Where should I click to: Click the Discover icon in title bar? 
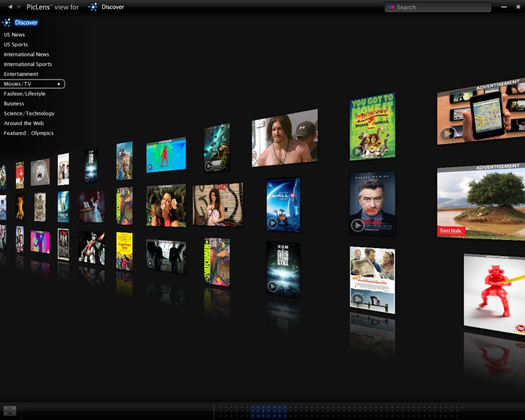point(93,7)
